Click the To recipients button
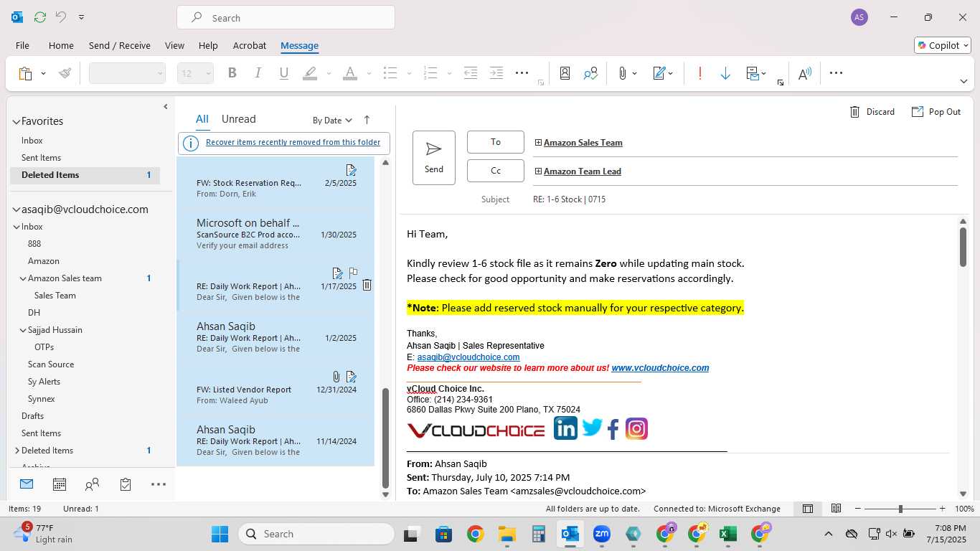Screen dimensions: 980x551 tap(496, 142)
